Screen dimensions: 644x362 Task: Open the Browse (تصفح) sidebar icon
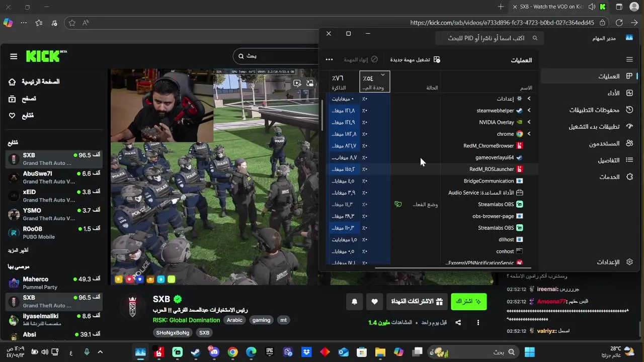[x=13, y=99]
